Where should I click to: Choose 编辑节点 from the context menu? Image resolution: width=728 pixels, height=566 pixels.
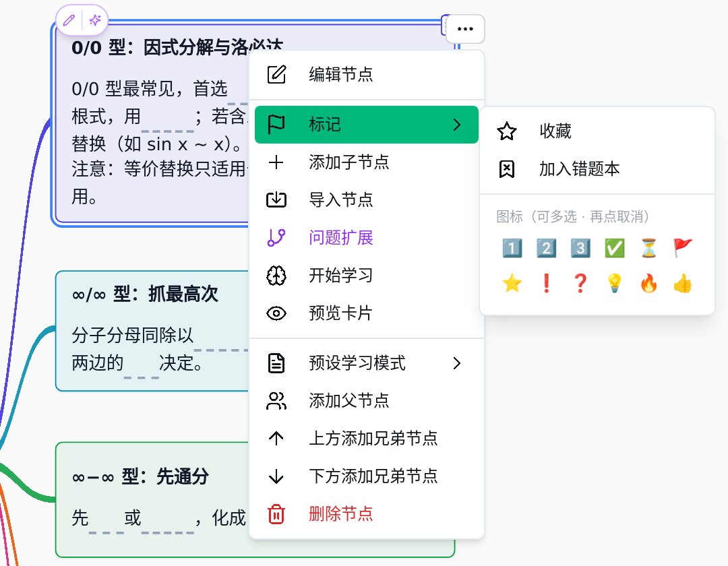(367, 75)
